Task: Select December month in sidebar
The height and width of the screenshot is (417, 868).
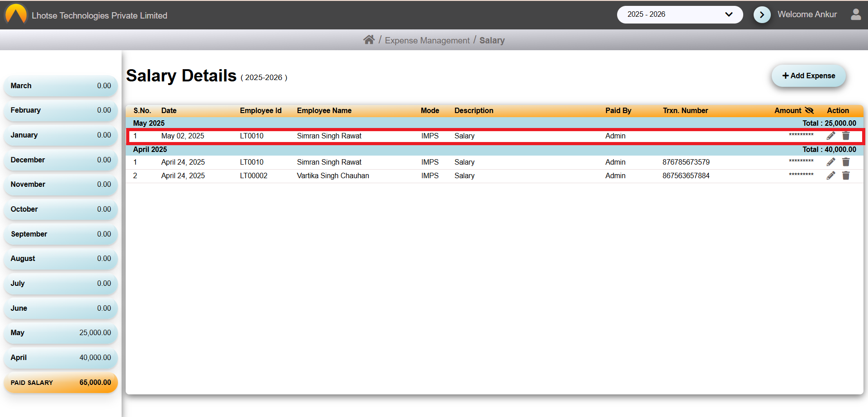Action: point(61,160)
